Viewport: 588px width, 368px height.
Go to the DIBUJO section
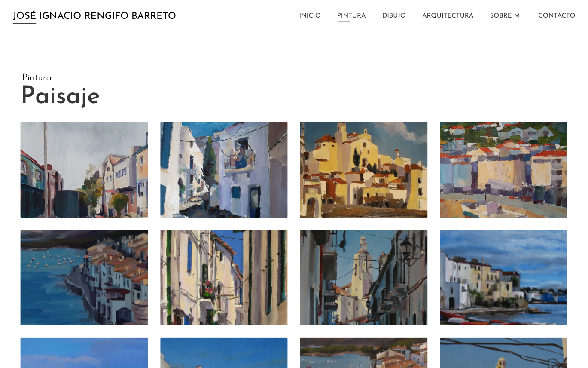394,15
